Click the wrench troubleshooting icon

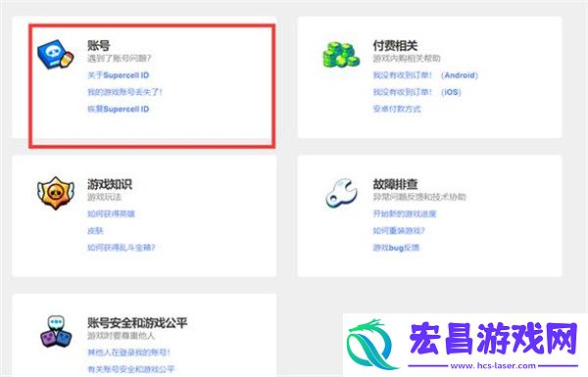point(341,193)
